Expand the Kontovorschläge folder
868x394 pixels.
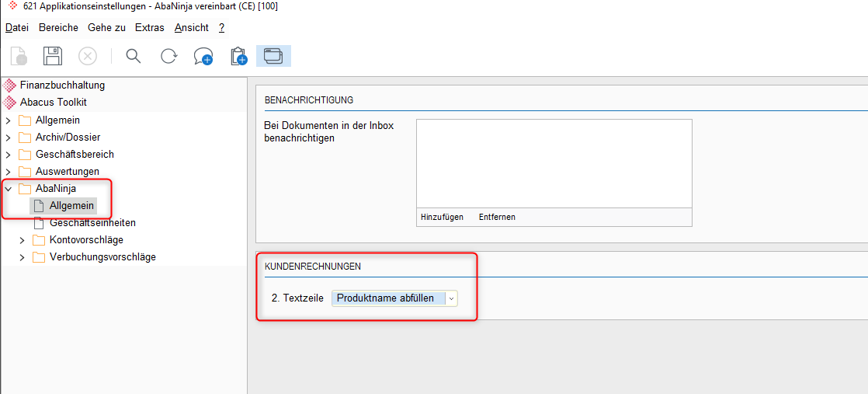pyautogui.click(x=23, y=240)
